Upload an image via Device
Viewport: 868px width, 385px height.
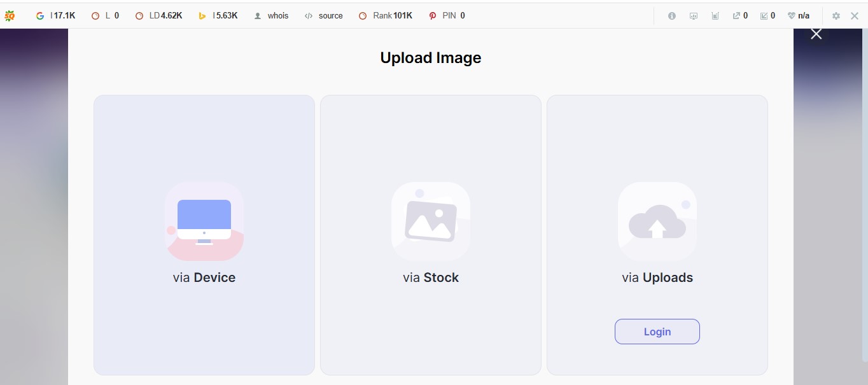[x=204, y=234]
